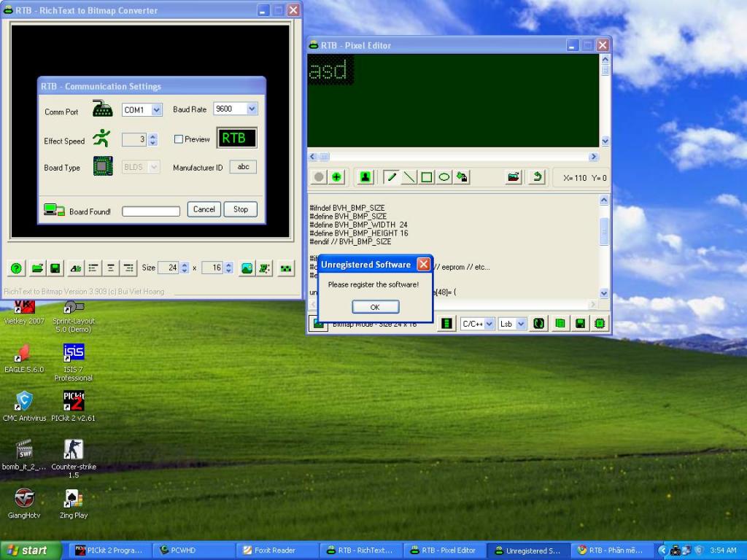This screenshot has height=560, width=747.
Task: Switch to RTB - Phần mề... browser taskbar item
Action: pyautogui.click(x=612, y=551)
